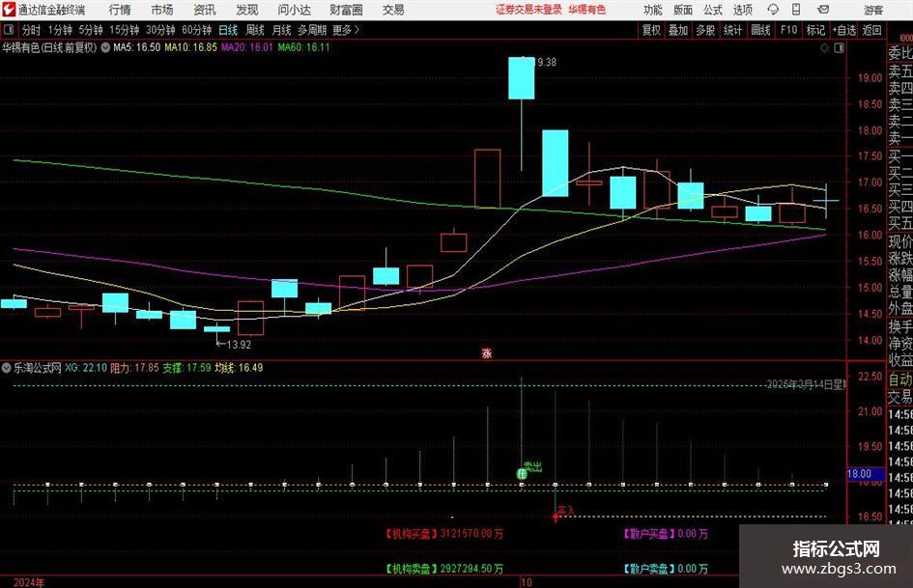Toggle the left panel icon before 分时
The width and height of the screenshot is (913, 588).
pos(8,30)
